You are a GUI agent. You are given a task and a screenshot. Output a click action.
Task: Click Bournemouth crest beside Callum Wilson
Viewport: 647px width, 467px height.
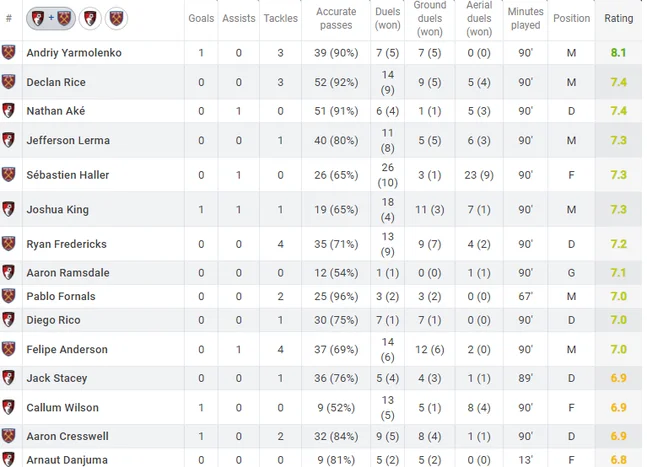pyautogui.click(x=9, y=408)
